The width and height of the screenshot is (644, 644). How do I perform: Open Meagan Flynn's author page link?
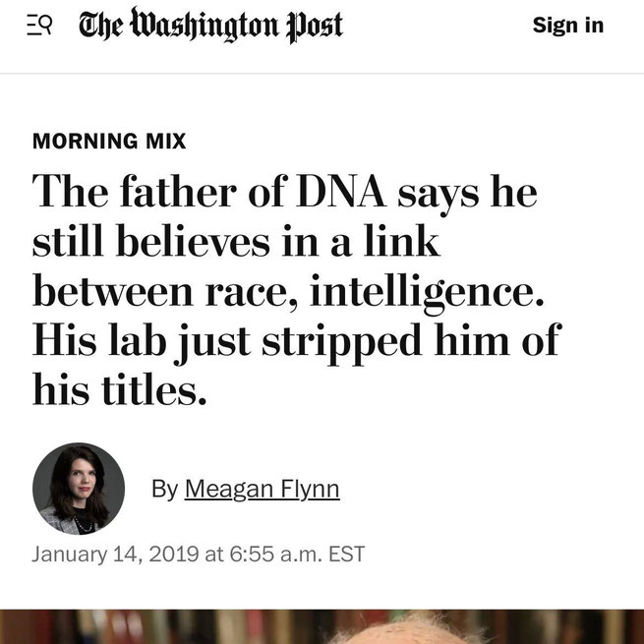click(262, 489)
